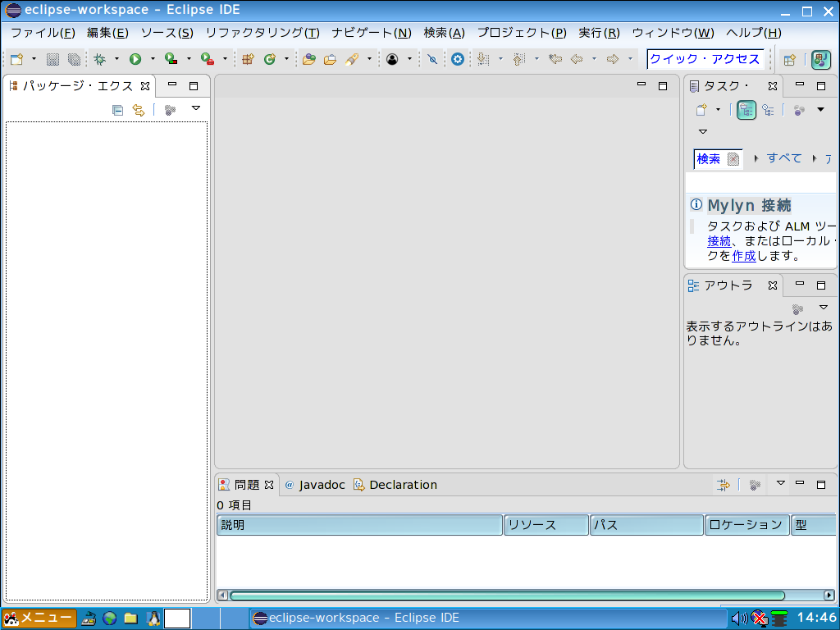Viewport: 840px width, 630px height.
Task: Click the Forward navigation arrow
Action: tap(613, 59)
